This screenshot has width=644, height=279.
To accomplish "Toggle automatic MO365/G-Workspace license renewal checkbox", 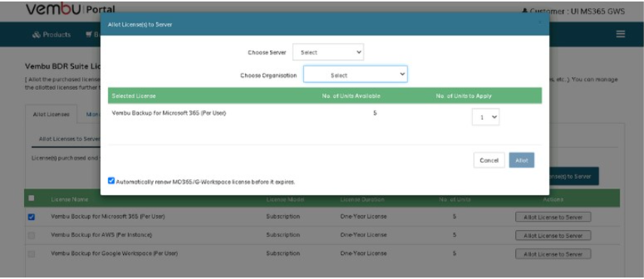I will [x=112, y=181].
